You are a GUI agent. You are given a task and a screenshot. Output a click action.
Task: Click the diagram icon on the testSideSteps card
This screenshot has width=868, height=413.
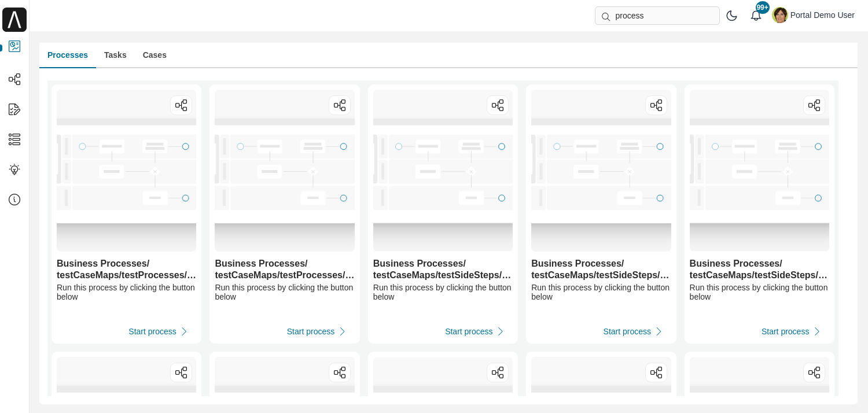(x=498, y=105)
